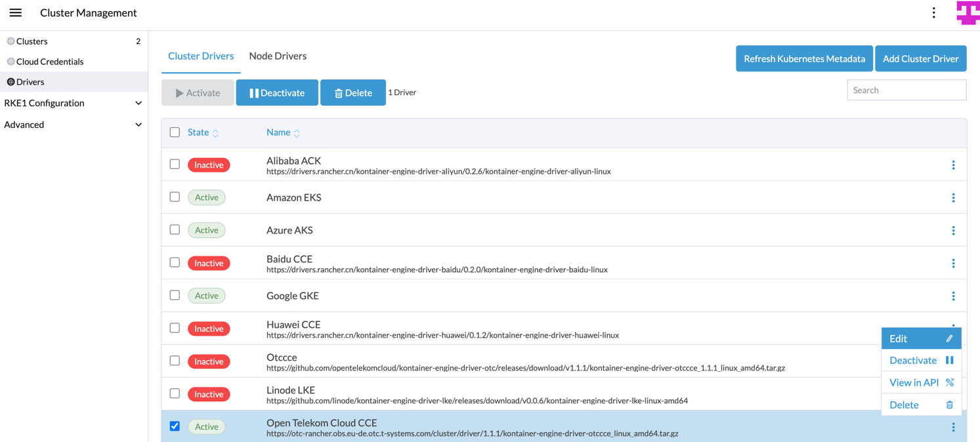This screenshot has width=980, height=442.
Task: Click the pencil icon beside Edit
Action: click(x=949, y=338)
